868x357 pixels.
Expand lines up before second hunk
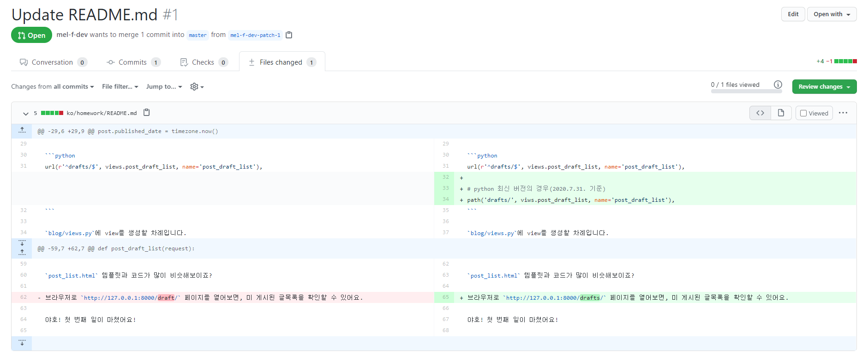click(x=22, y=253)
